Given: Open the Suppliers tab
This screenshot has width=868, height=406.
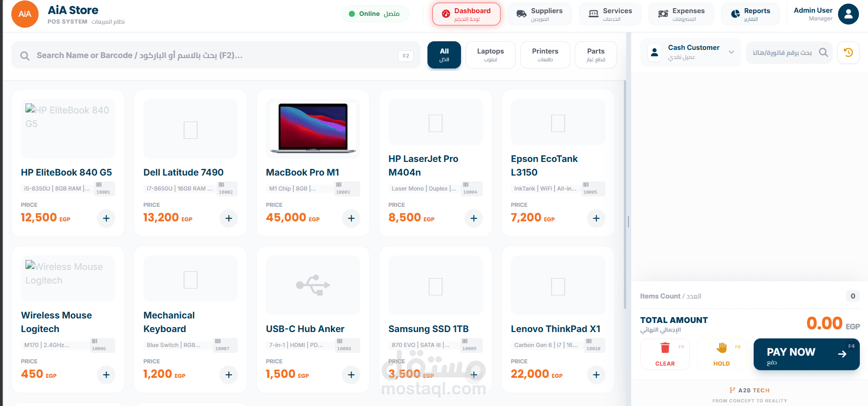Looking at the screenshot, I should (539, 14).
